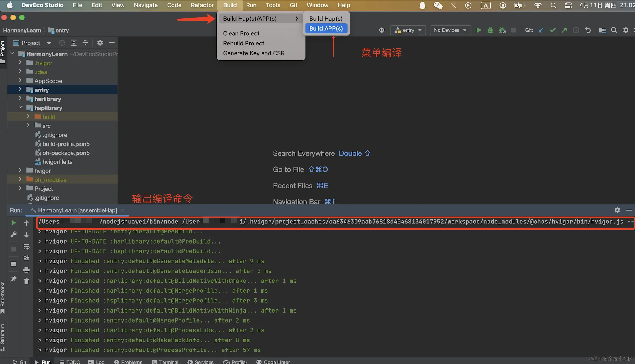Rerun the build in Run panel
Image resolution: width=635 pixels, height=364 pixels.
[13, 223]
